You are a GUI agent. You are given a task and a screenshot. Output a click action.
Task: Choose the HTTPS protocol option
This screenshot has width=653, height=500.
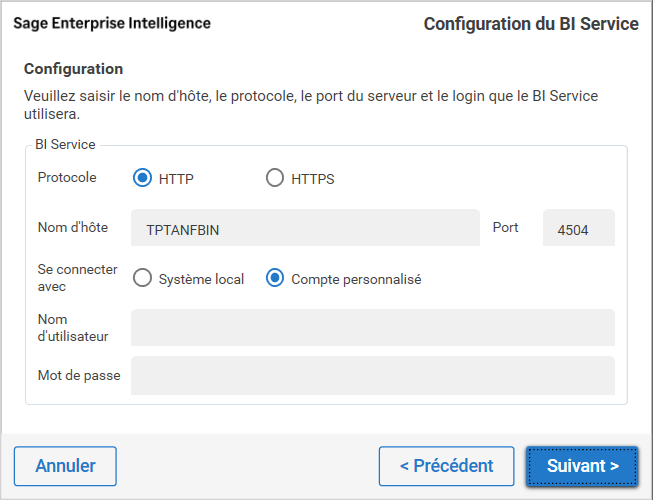pyautogui.click(x=275, y=179)
